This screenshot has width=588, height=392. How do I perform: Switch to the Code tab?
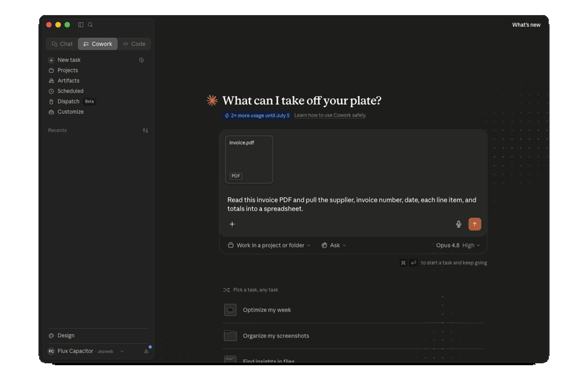click(134, 44)
